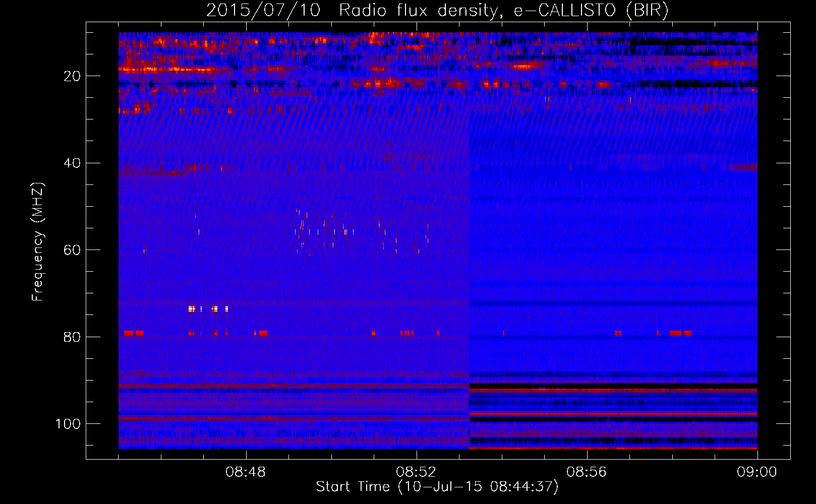This screenshot has height=504, width=816.
Task: Click the "Frequency (MHZ)" y-axis label
Action: point(38,242)
